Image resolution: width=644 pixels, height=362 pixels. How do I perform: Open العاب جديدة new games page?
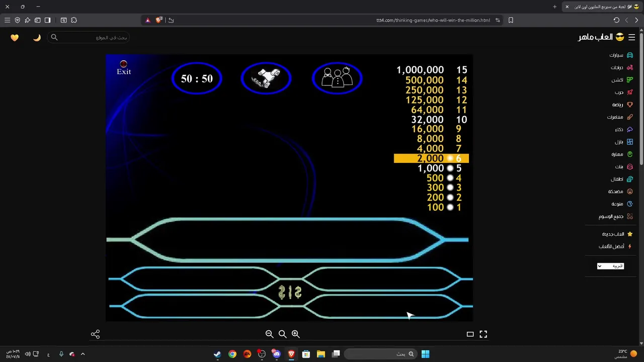(x=616, y=234)
